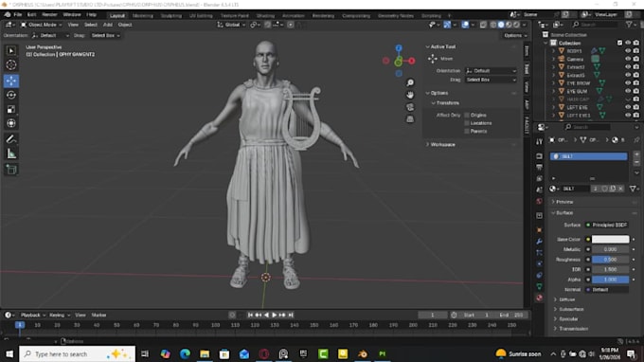Open the Keying menu in timeline
The image size is (644, 362).
point(59,316)
